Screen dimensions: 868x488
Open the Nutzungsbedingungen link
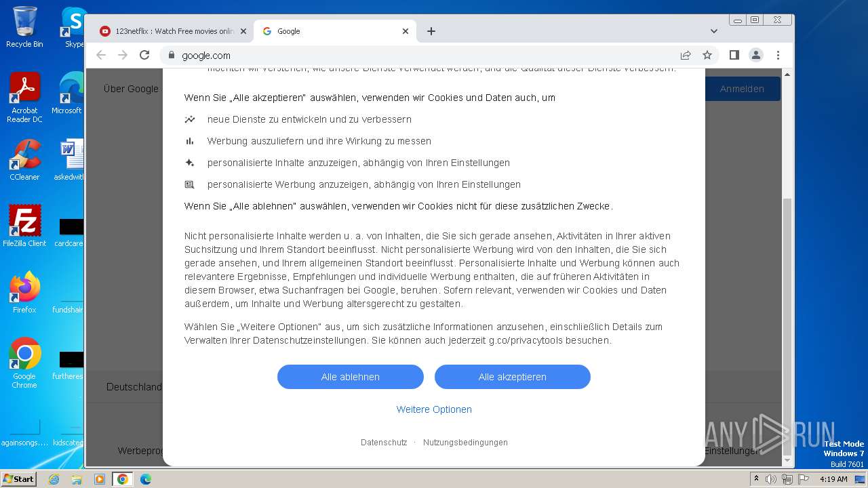[465, 443]
